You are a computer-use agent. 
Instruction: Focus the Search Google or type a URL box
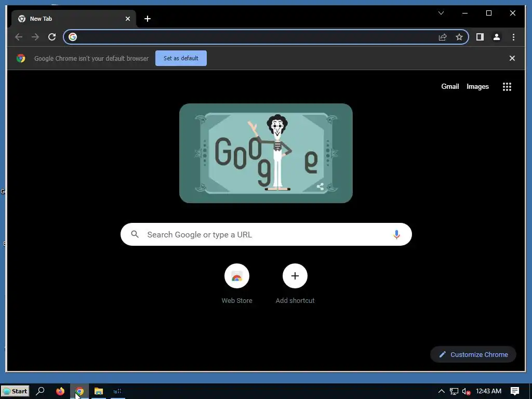266,234
